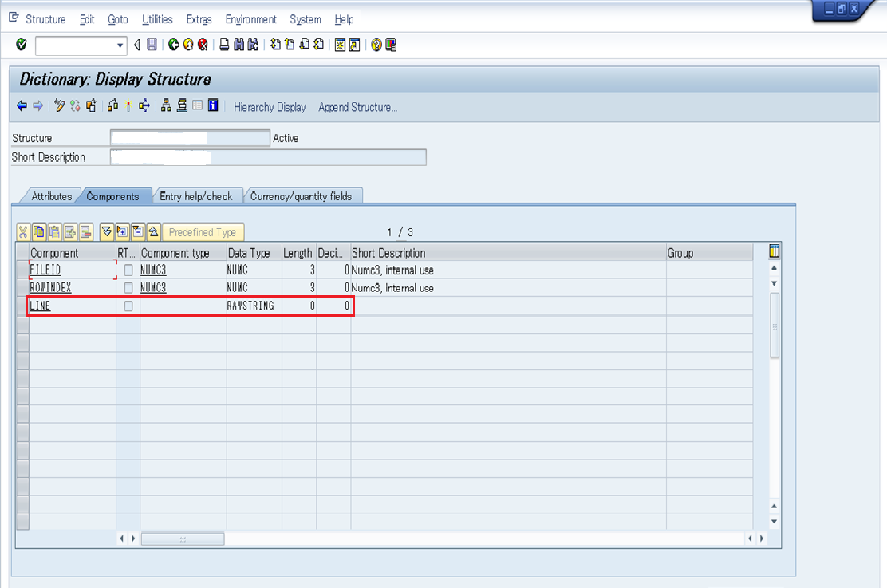Collapse the command field with the triangle
The width and height of the screenshot is (887, 588).
click(136, 45)
